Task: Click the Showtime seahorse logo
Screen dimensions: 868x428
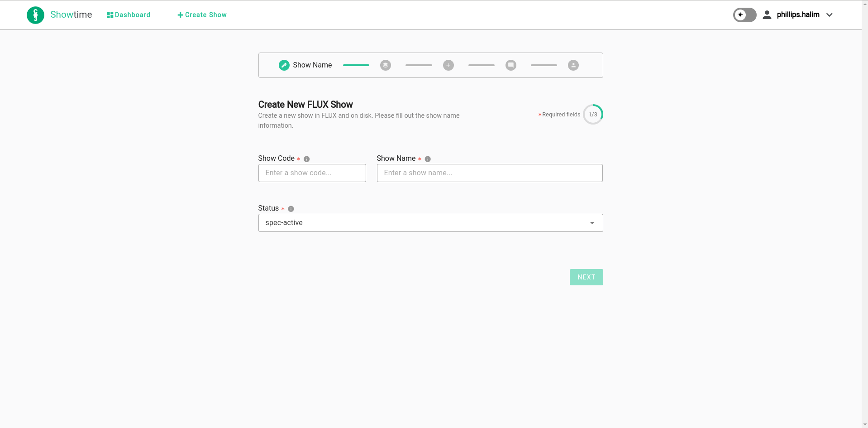Action: [x=35, y=15]
